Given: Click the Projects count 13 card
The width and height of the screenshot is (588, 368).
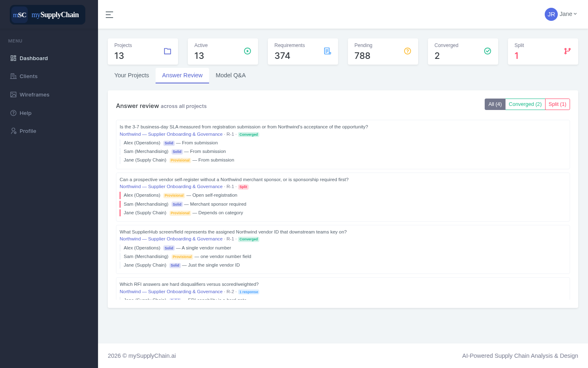Looking at the screenshot, I should [x=143, y=52].
